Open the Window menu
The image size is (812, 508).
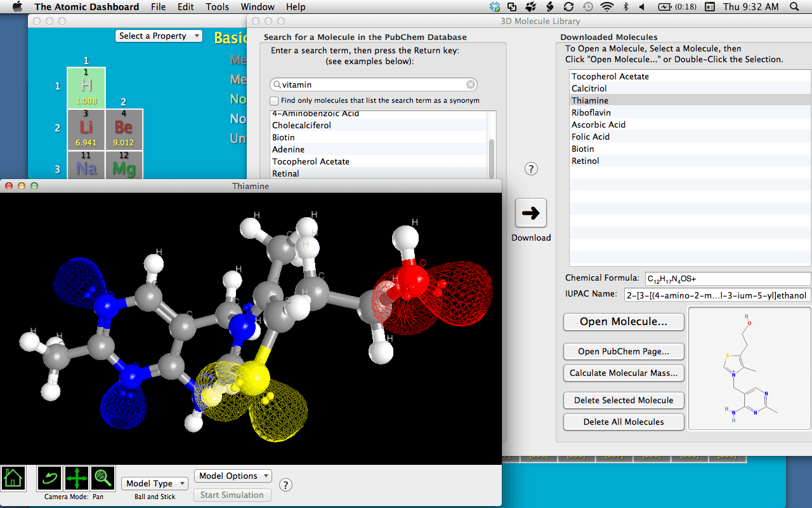point(258,7)
